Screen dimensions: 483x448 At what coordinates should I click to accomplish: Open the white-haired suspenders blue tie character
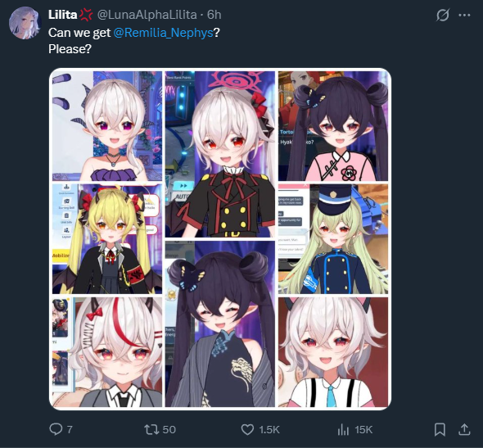point(333,352)
